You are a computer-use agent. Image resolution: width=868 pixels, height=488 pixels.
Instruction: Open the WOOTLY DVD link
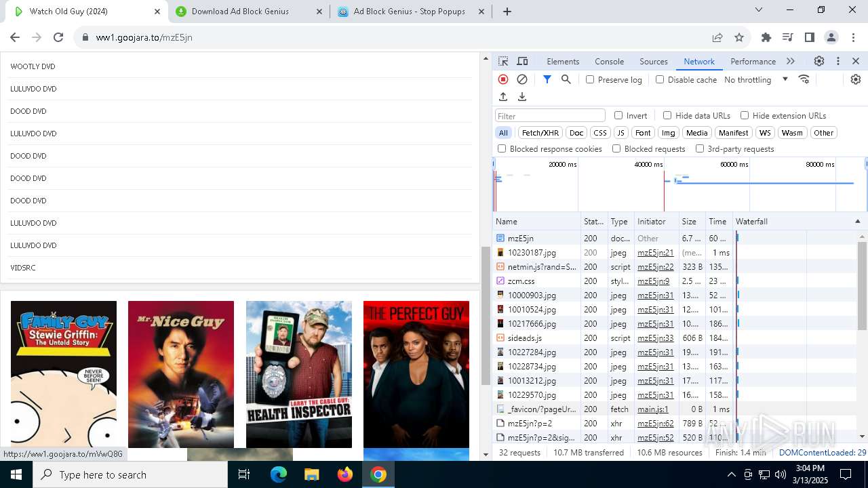pos(33,66)
